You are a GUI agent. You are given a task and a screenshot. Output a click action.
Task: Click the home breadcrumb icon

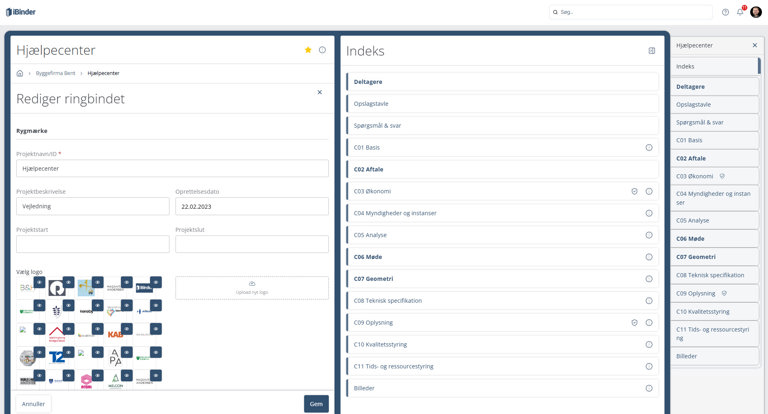click(x=20, y=73)
